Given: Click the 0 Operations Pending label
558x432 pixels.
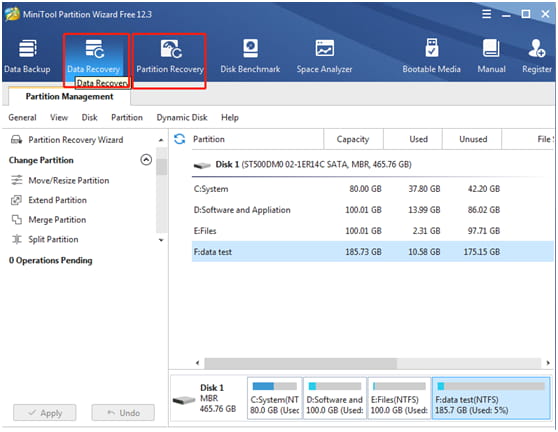Looking at the screenshot, I should tap(51, 260).
